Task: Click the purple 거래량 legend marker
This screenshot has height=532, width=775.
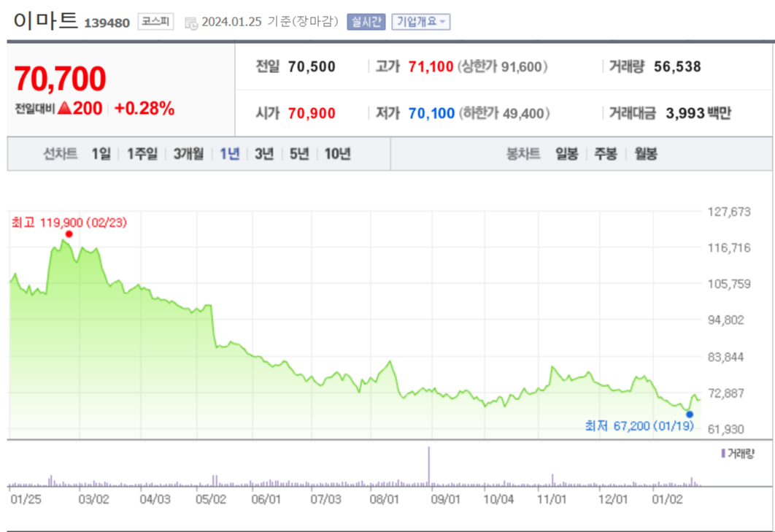Action: (x=723, y=453)
